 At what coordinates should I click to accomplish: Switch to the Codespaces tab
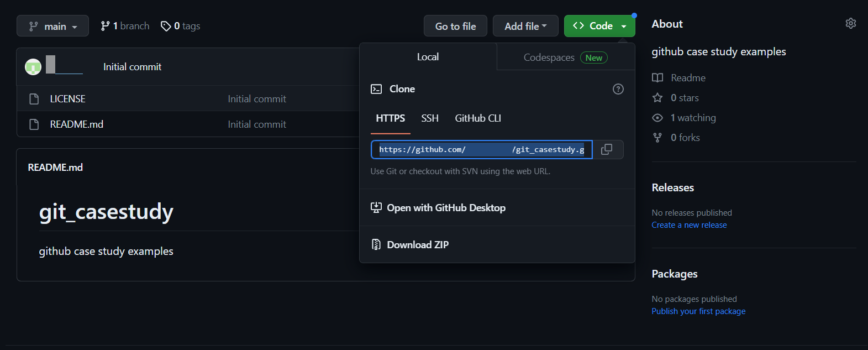point(566,57)
